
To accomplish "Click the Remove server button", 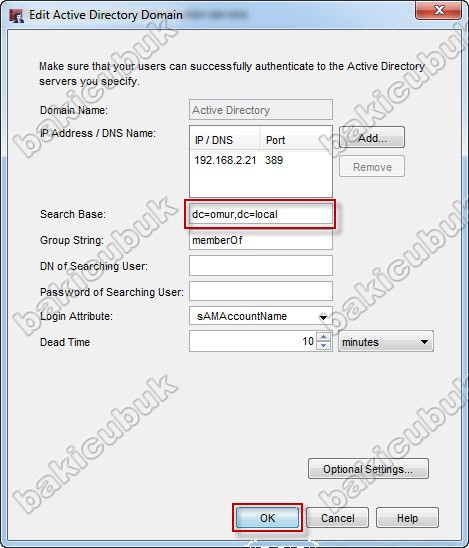I will pos(372,166).
